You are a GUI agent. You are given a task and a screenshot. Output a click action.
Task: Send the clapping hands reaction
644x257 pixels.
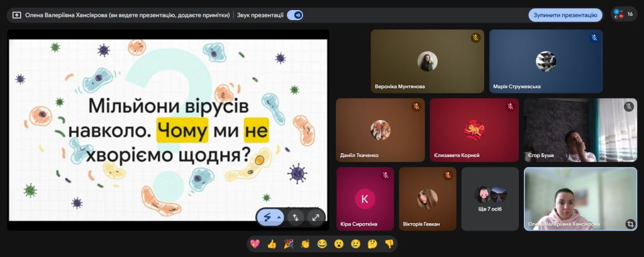[x=305, y=243]
